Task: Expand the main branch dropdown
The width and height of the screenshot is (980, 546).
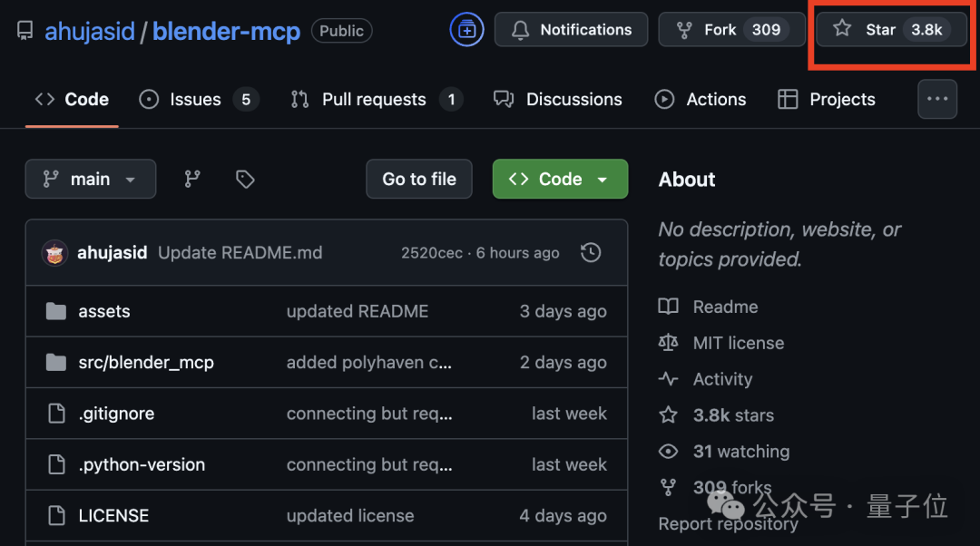Action: click(x=90, y=180)
